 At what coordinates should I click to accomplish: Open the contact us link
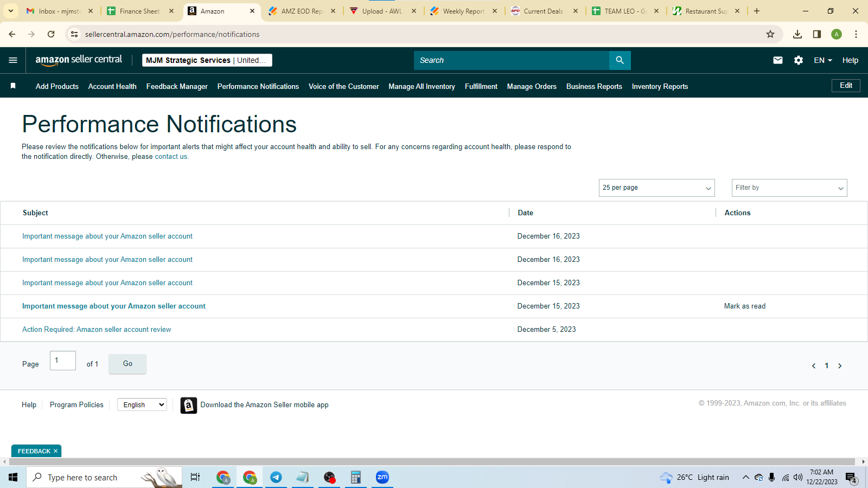click(x=171, y=157)
